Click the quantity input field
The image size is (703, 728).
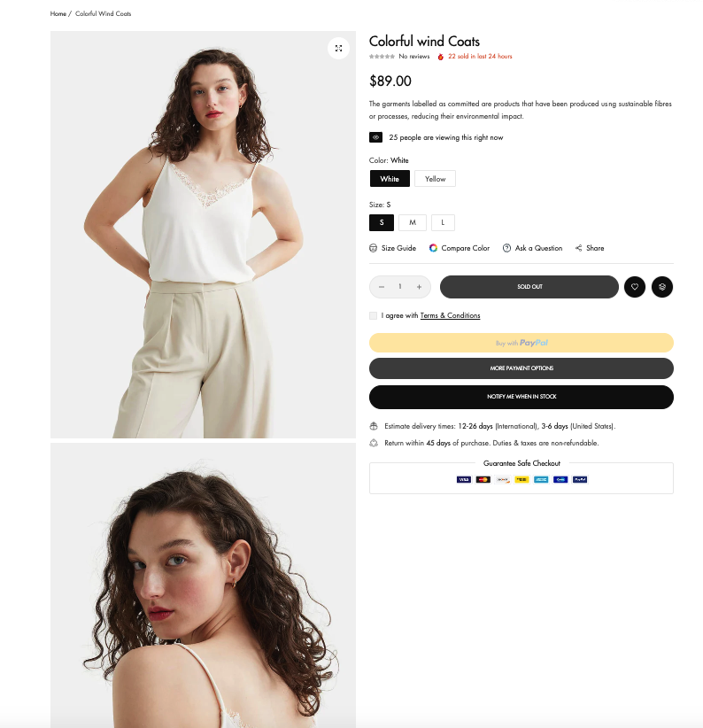[x=400, y=287]
